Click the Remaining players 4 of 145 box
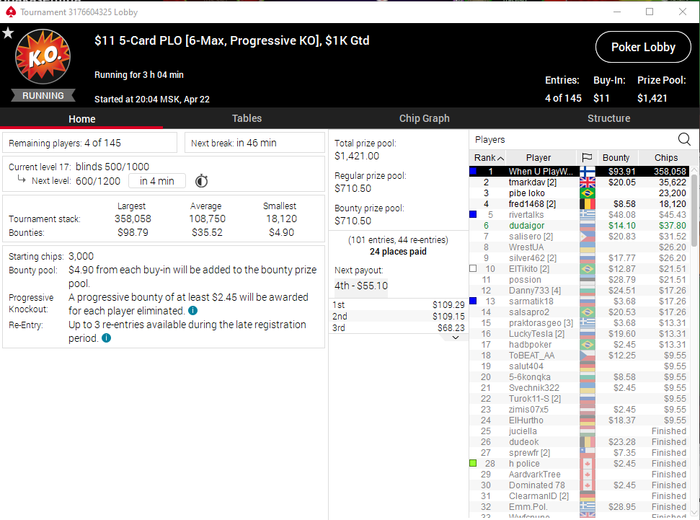The image size is (700, 520). [x=90, y=143]
